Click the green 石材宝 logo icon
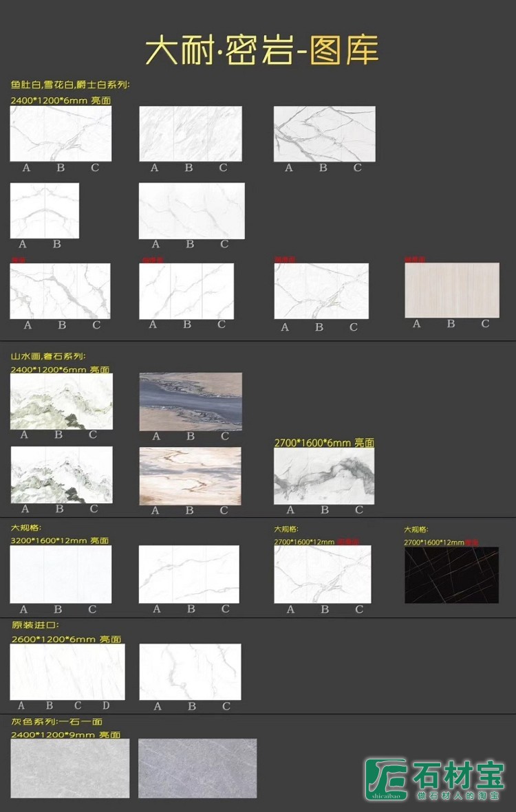 pos(386,776)
